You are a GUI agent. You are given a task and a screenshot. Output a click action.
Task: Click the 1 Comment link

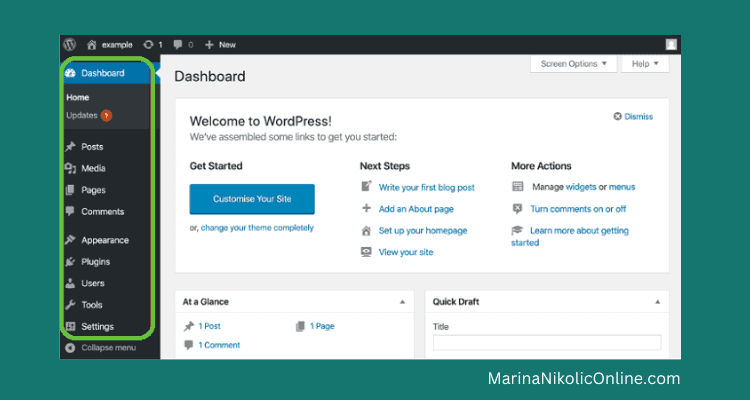click(x=219, y=345)
